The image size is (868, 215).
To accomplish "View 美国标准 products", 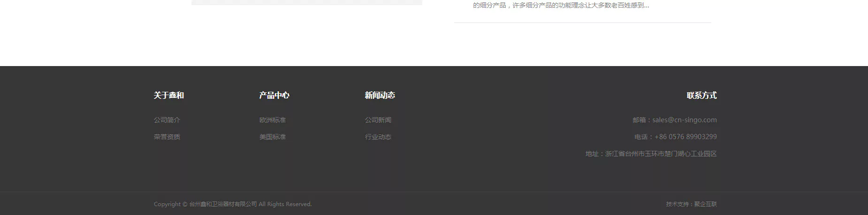I will 273,137.
